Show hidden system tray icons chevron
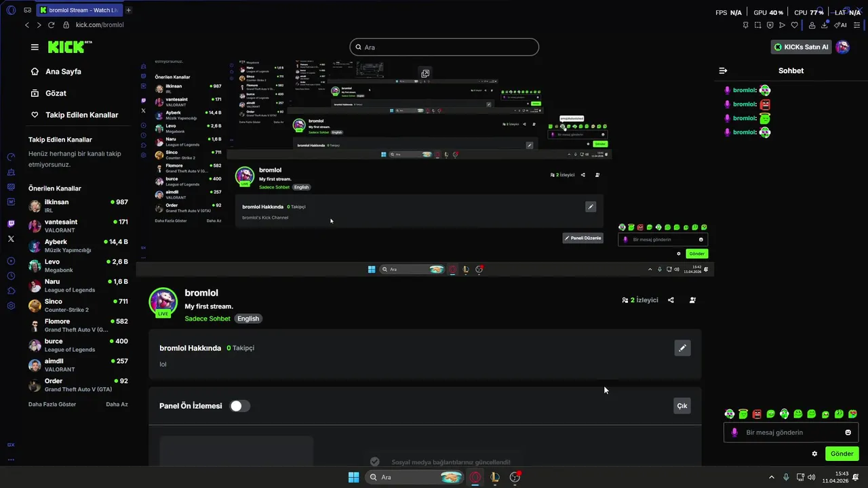The width and height of the screenshot is (868, 488). (x=771, y=477)
